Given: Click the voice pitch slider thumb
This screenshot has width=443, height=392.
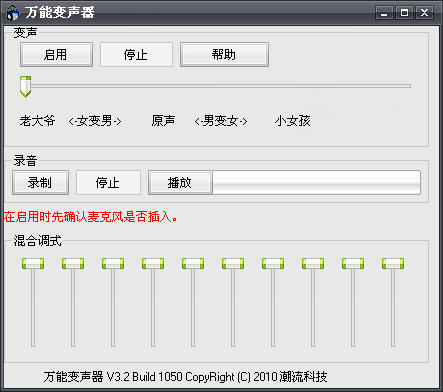Looking at the screenshot, I should (x=25, y=87).
